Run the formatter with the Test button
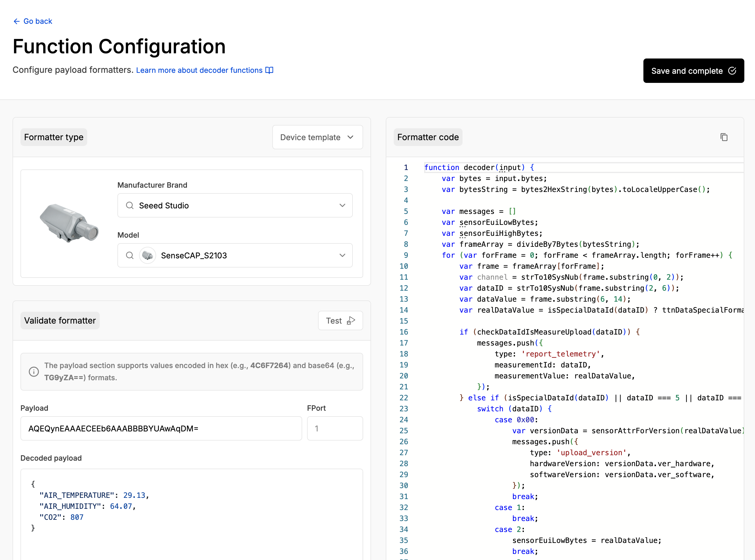Screen dimensions: 755x560 (x=340, y=321)
